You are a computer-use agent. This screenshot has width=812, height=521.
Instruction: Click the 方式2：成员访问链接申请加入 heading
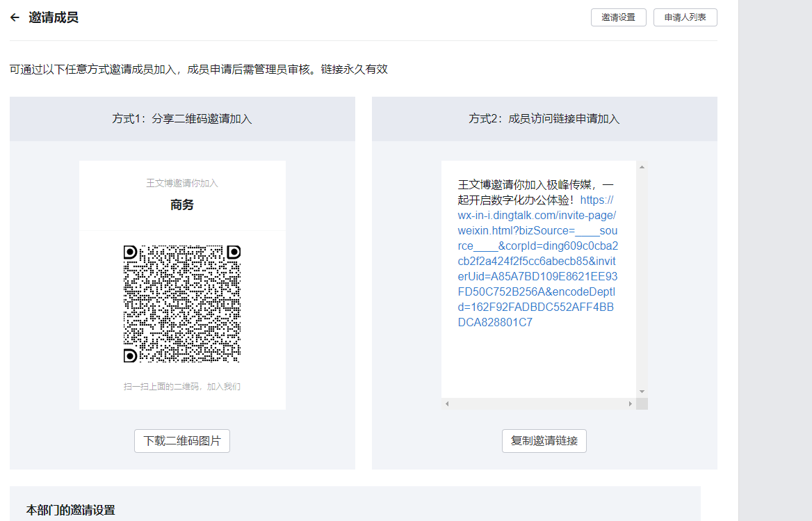coord(544,118)
